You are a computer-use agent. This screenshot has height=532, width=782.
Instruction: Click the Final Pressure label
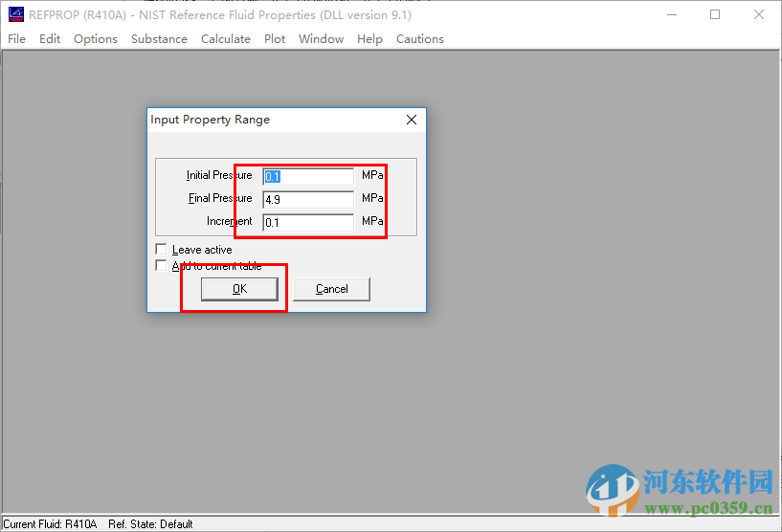pyautogui.click(x=220, y=198)
